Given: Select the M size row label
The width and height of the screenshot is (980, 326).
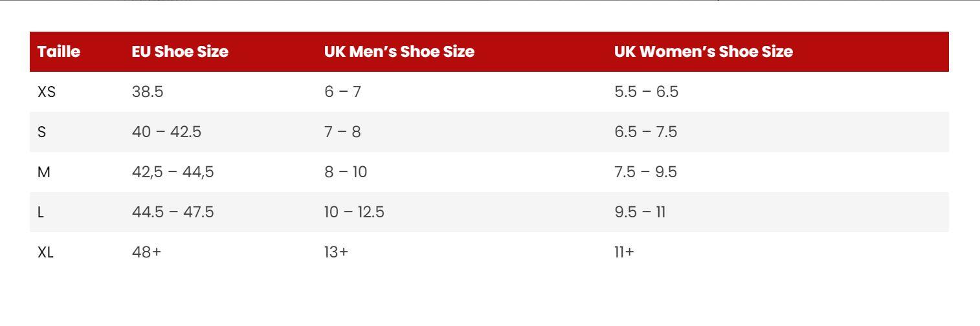Looking at the screenshot, I should tap(44, 172).
